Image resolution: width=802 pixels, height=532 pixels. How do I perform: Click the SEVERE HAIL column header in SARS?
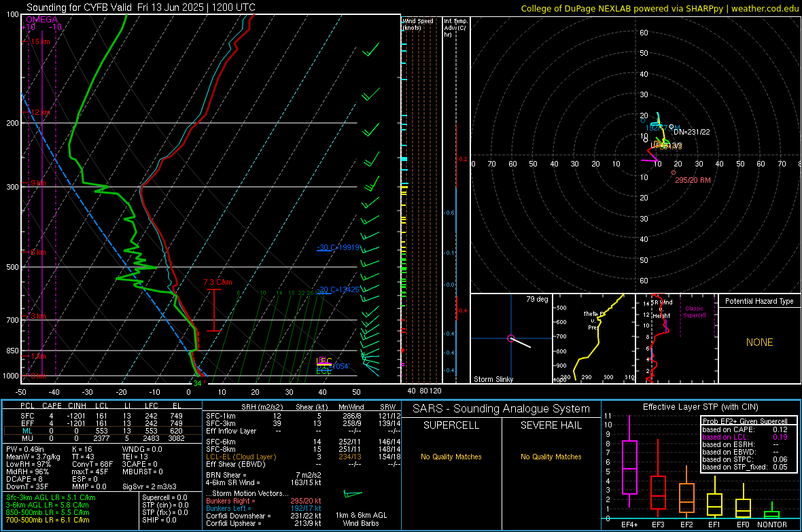[551, 425]
